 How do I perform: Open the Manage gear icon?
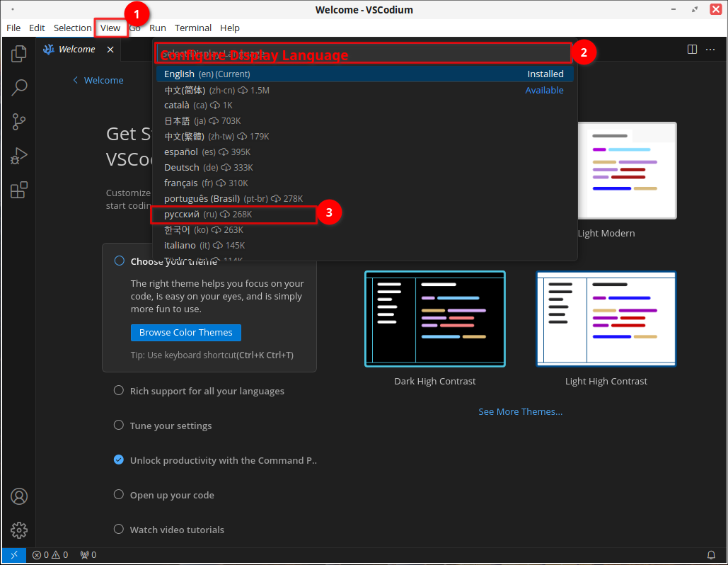tap(19, 530)
